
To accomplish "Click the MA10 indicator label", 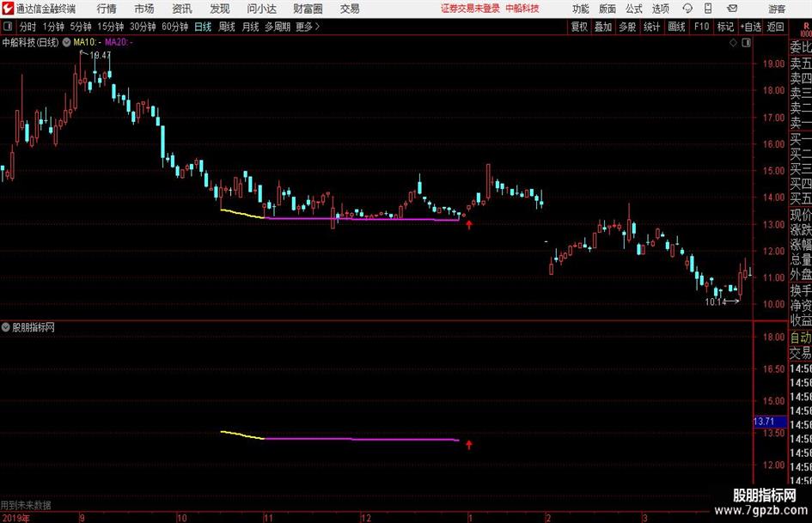I will [87, 42].
